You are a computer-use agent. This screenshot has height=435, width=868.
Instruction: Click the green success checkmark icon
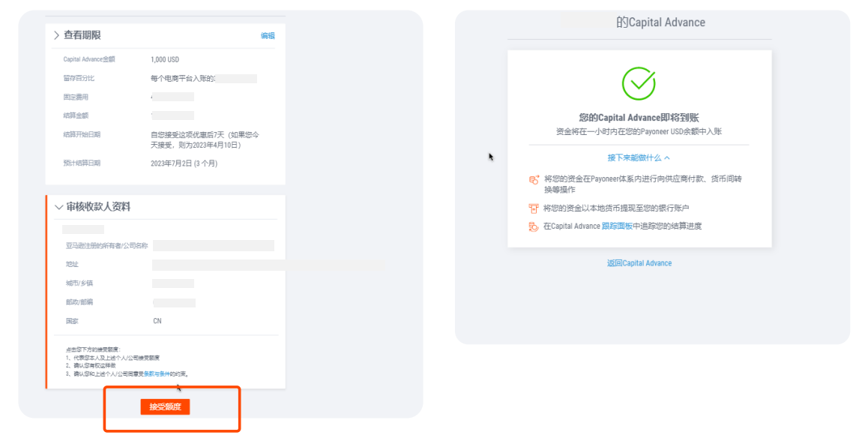click(639, 84)
